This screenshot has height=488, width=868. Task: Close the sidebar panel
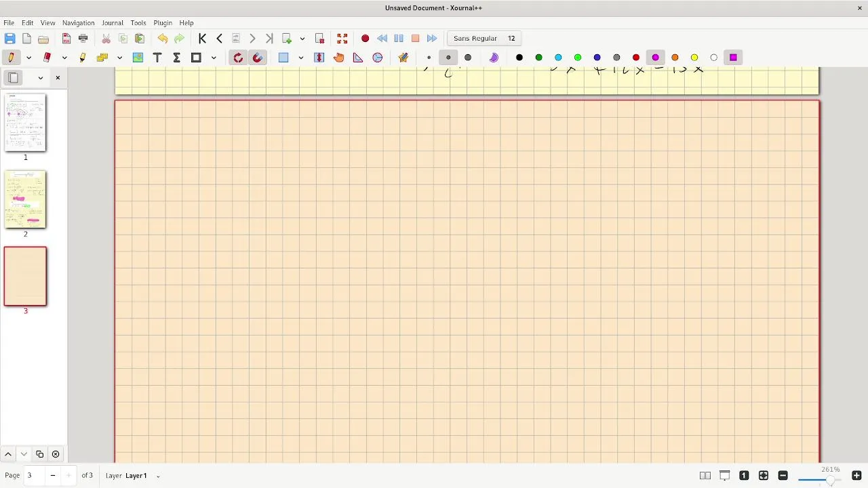point(58,78)
